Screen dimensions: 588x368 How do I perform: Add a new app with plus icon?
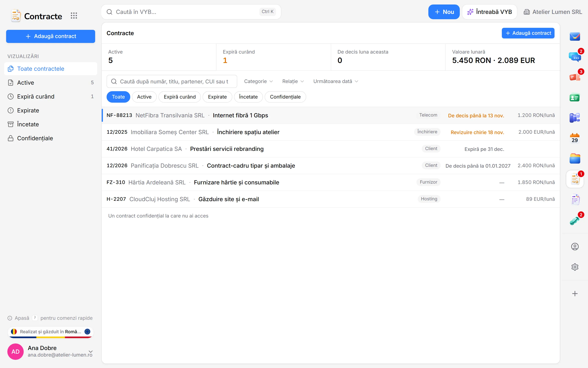point(575,294)
